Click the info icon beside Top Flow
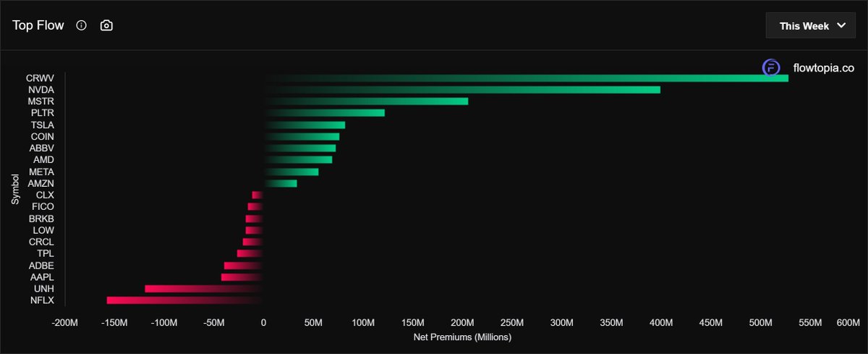Image resolution: width=868 pixels, height=354 pixels. 81,25
